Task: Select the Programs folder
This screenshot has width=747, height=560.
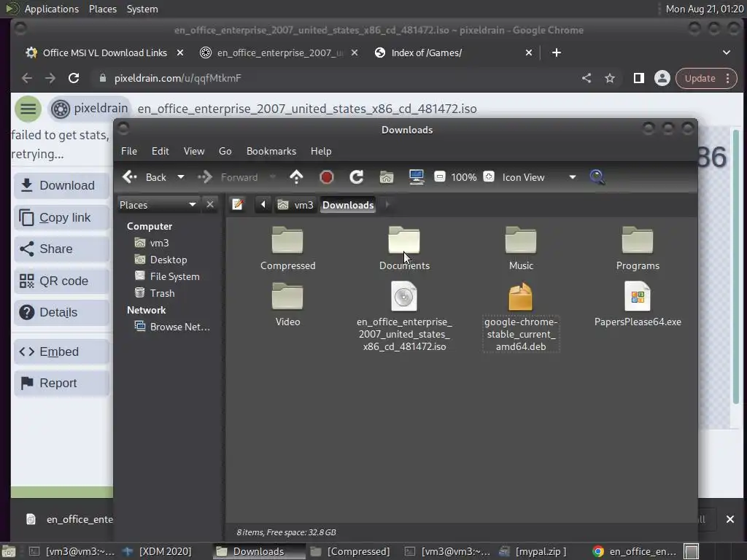Action: pyautogui.click(x=638, y=249)
